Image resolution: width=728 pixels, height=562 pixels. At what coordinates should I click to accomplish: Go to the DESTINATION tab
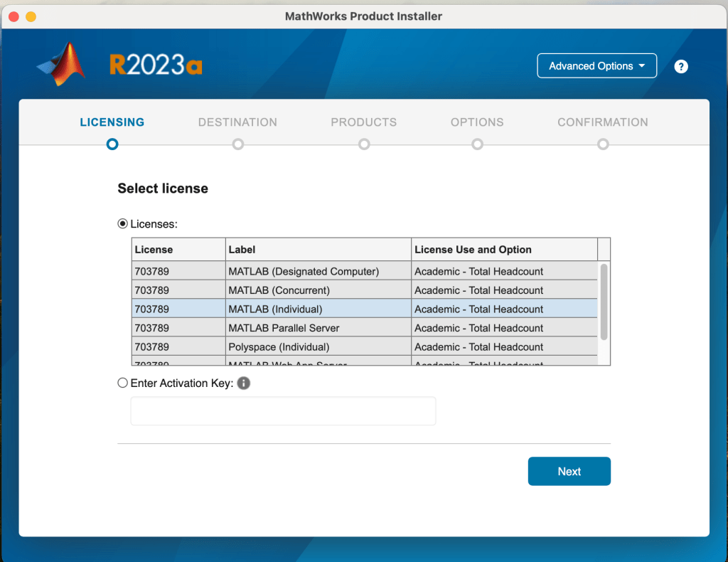[237, 122]
